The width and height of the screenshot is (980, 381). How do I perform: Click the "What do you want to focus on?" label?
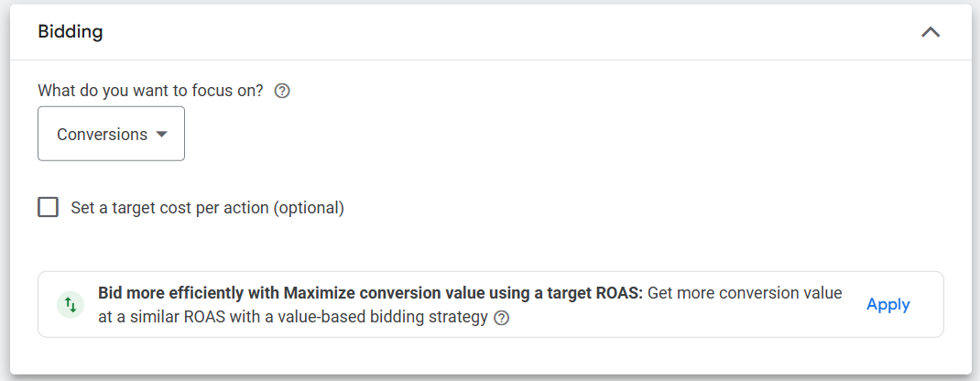pyautogui.click(x=150, y=91)
